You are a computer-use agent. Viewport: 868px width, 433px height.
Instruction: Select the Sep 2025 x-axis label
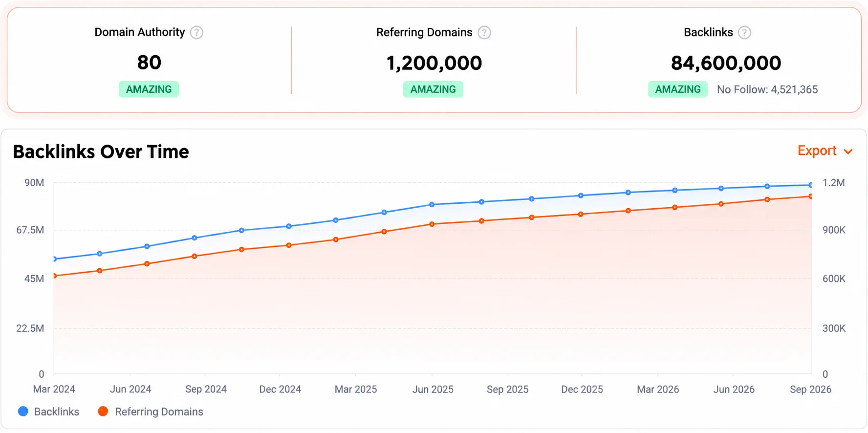point(508,390)
